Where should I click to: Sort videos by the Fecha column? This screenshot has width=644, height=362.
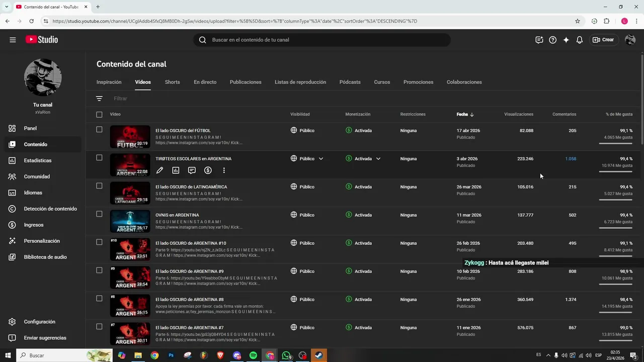[465, 114]
